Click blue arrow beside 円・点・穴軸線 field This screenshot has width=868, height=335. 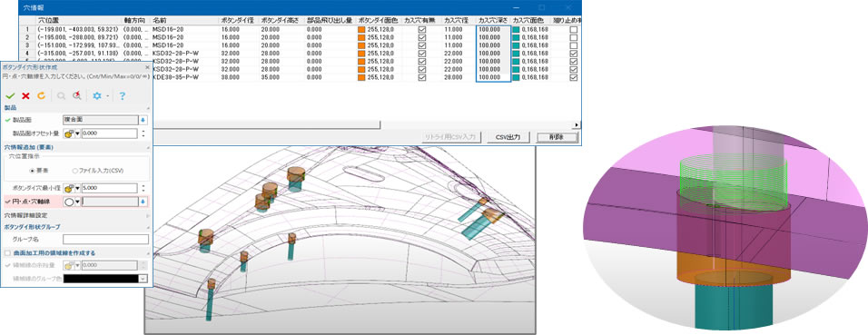(x=143, y=202)
